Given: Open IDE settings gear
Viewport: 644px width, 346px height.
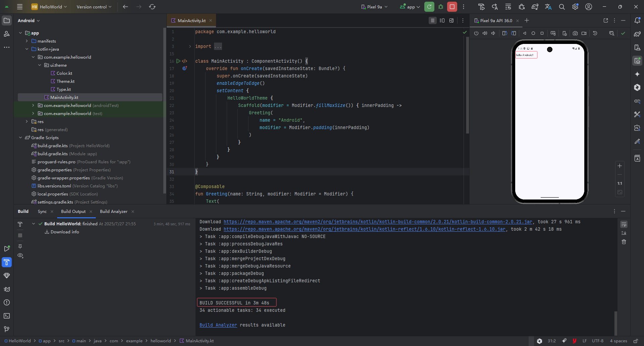Looking at the screenshot, I should point(575,7).
